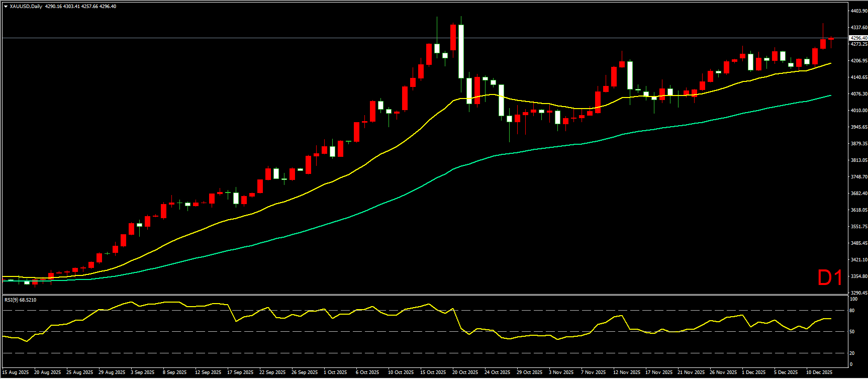
Task: Click the RSI 80 level axis label
Action: 852,311
